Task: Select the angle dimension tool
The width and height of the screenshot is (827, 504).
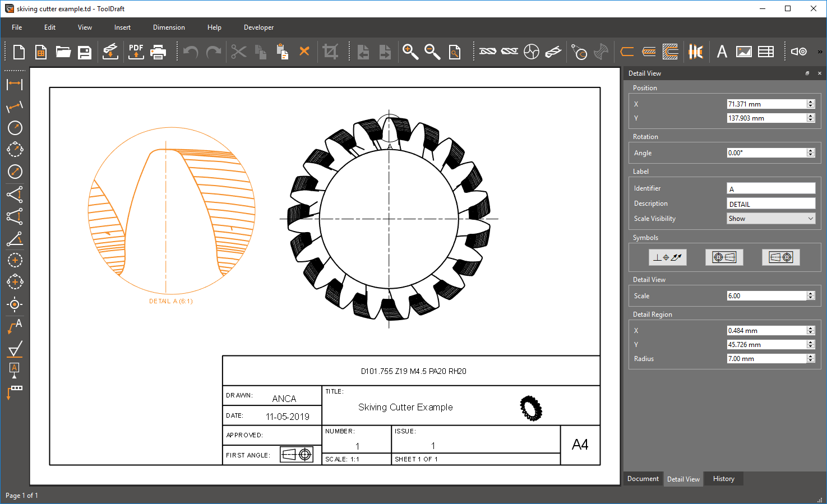Action: coord(15,239)
